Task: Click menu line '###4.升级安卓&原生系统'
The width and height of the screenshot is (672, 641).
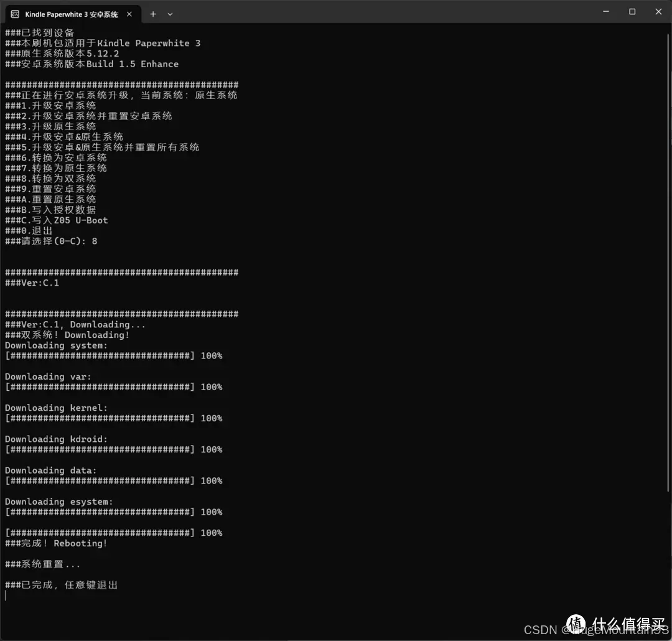Action: (x=64, y=137)
